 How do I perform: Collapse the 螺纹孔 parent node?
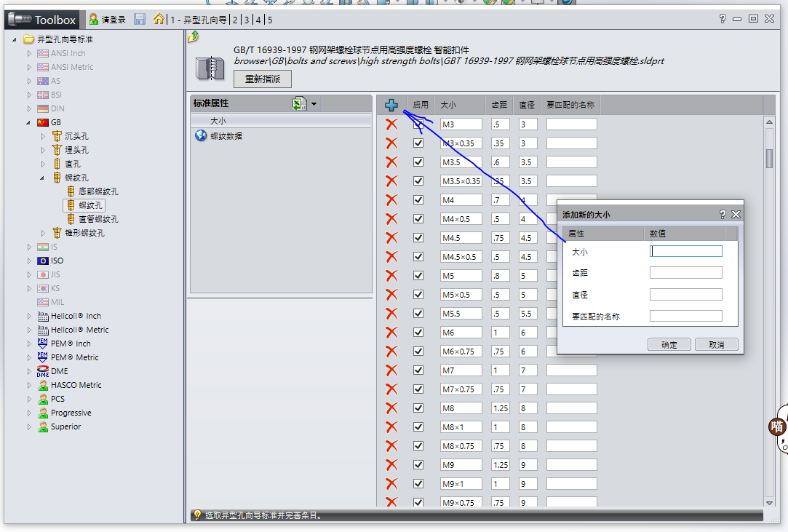(x=42, y=178)
